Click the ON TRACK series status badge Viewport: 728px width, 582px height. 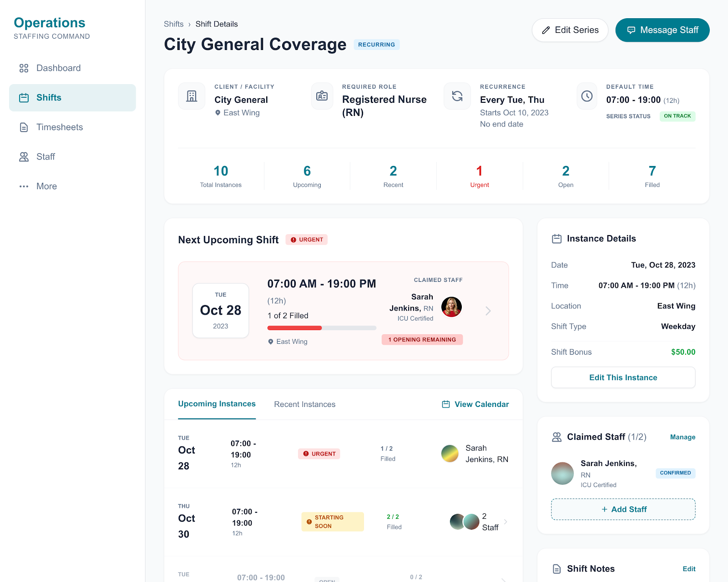pyautogui.click(x=677, y=116)
